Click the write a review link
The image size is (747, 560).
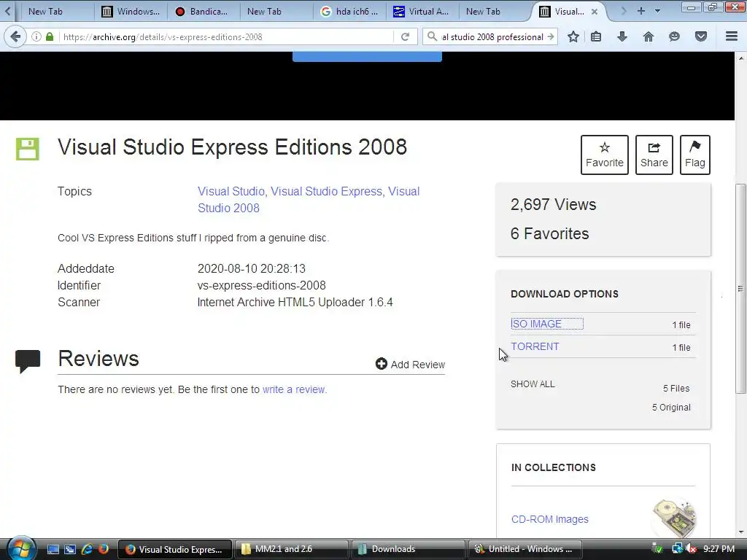295,389
